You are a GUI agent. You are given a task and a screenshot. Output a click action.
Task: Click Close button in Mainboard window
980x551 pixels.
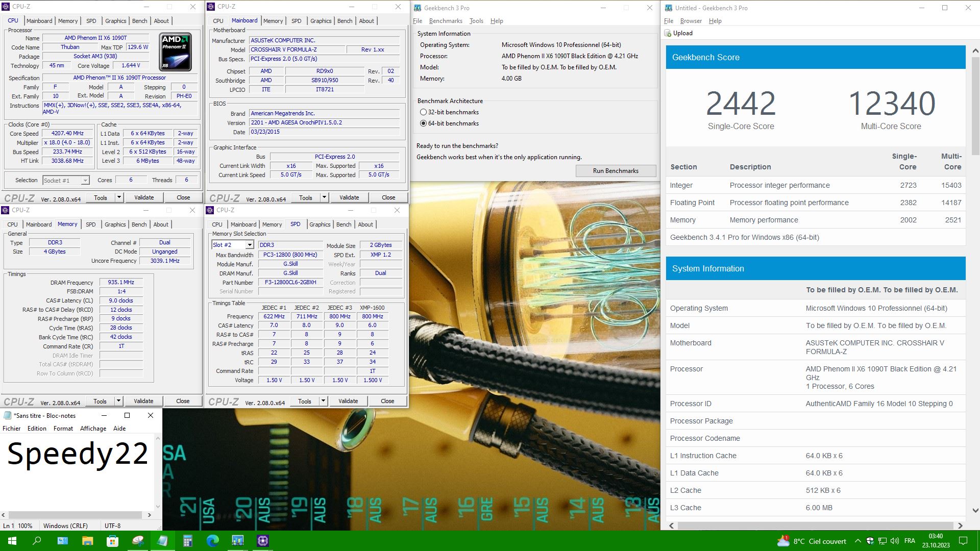[388, 197]
